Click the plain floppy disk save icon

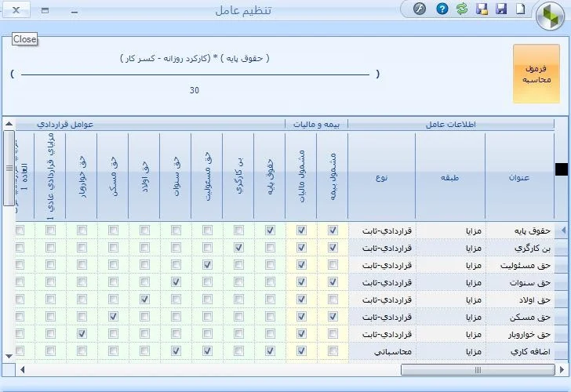click(501, 9)
